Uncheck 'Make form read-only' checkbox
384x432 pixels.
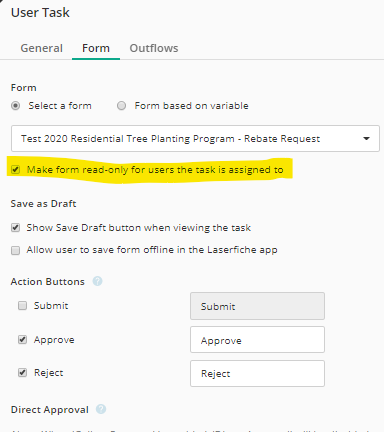(x=15, y=170)
